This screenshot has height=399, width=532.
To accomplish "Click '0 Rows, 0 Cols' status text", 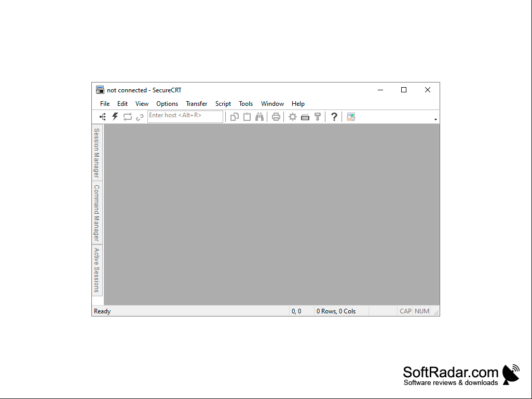I will tap(336, 311).
